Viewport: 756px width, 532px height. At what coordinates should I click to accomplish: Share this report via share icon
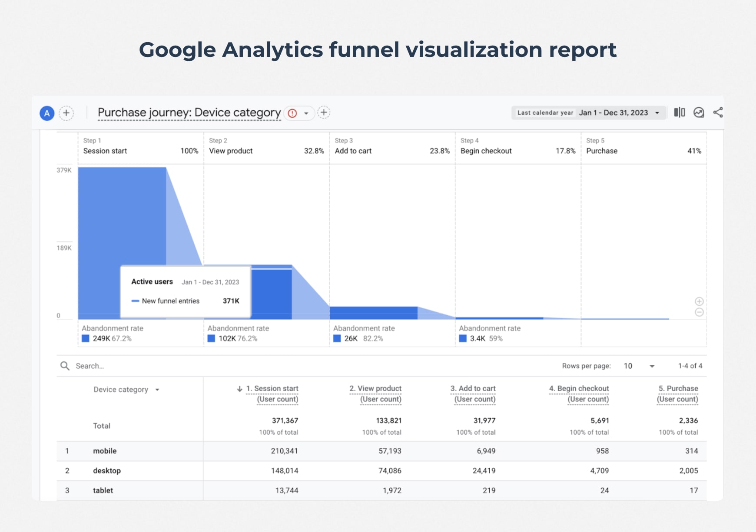[718, 112]
